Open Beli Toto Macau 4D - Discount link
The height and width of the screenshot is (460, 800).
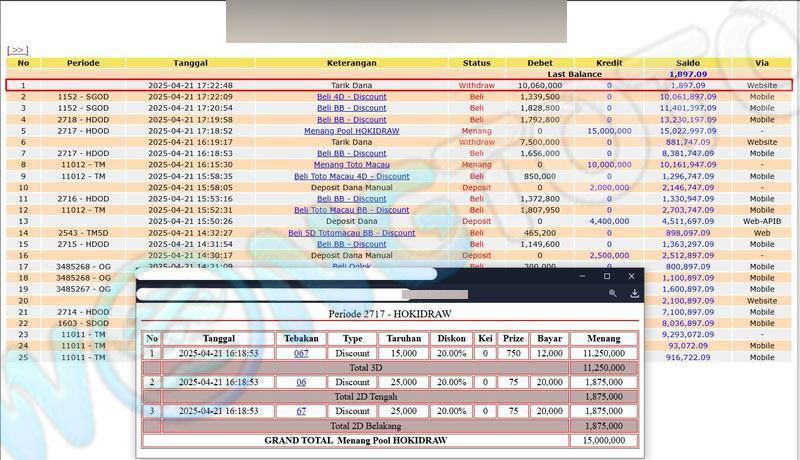coord(351,176)
